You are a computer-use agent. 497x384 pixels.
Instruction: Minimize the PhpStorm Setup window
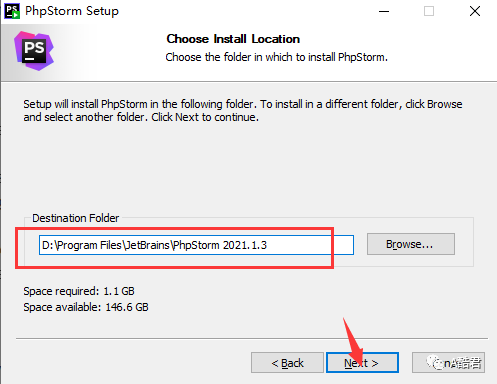pyautogui.click(x=384, y=11)
